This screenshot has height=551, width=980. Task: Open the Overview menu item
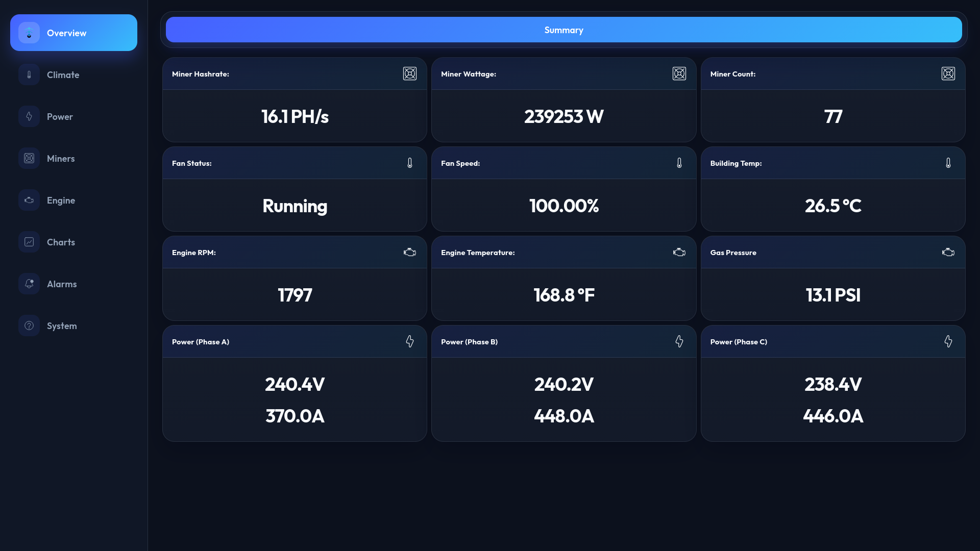click(x=73, y=33)
